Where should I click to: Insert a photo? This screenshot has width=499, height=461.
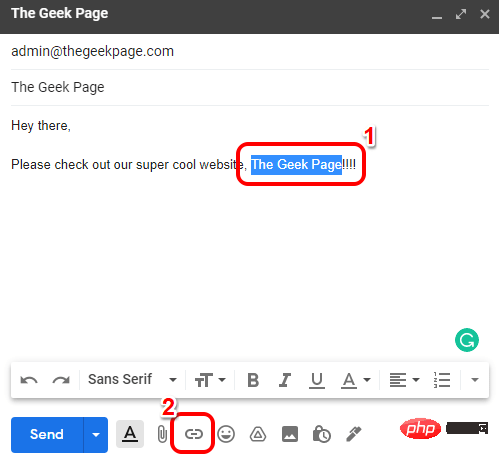click(290, 434)
